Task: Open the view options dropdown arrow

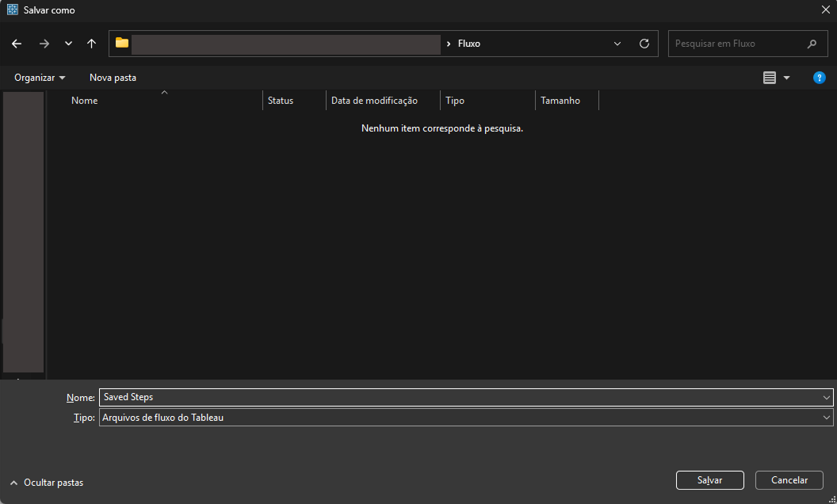Action: coord(786,78)
